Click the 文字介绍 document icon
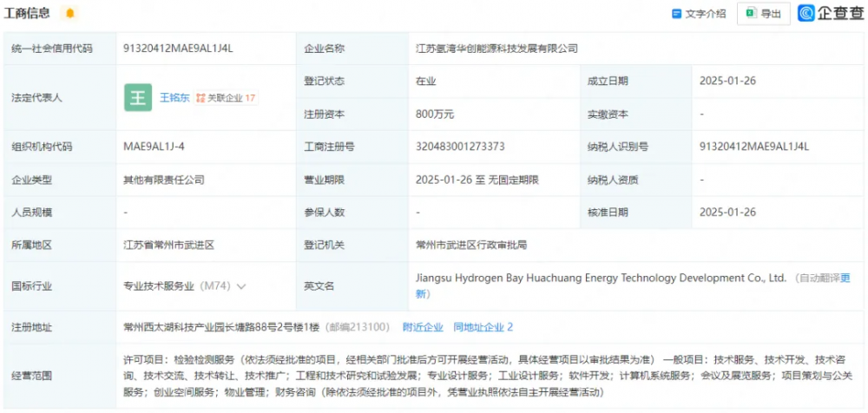 676,15
